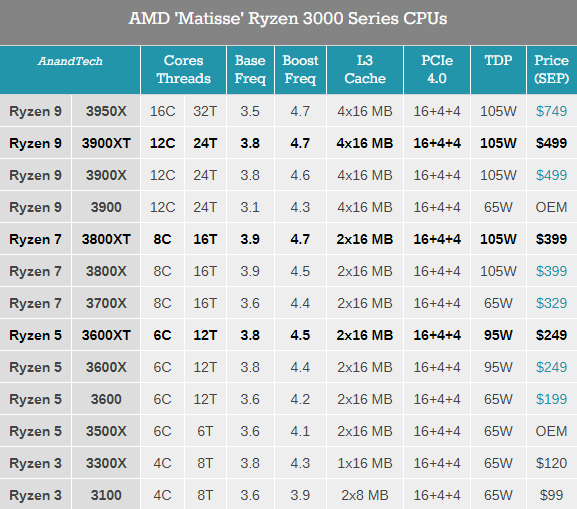
Task: Click the bold $399 price of 3800XT
Action: click(x=551, y=239)
